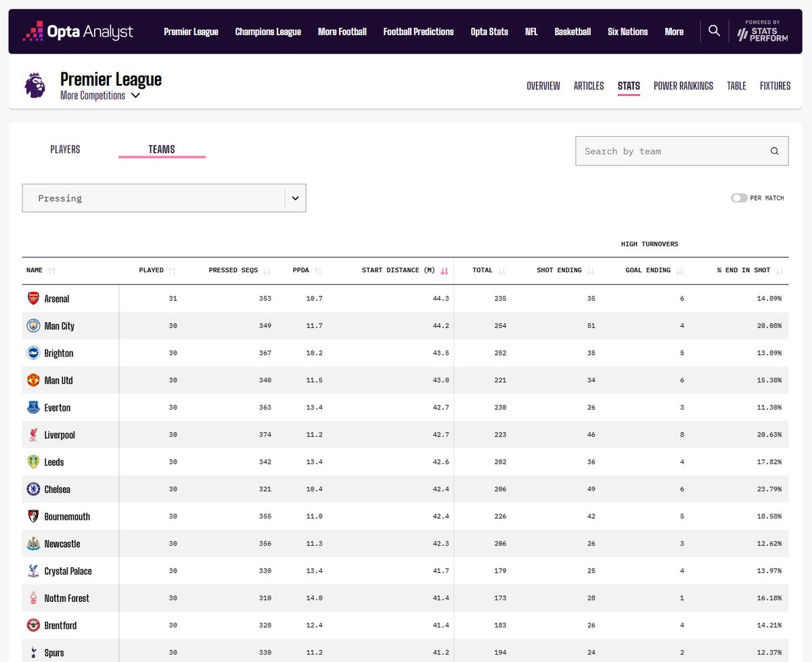Open NFL navigation item
The height and width of the screenshot is (662, 812).
pyautogui.click(x=531, y=31)
